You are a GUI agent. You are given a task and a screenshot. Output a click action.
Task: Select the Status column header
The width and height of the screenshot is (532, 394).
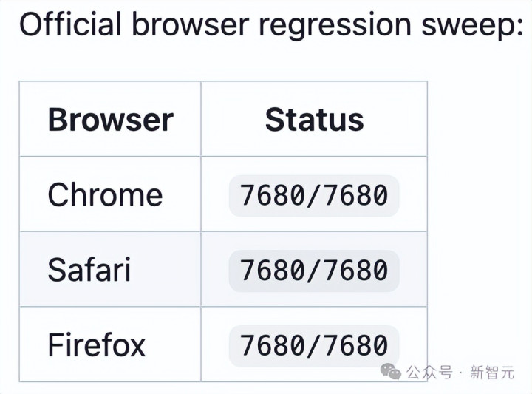(314, 120)
